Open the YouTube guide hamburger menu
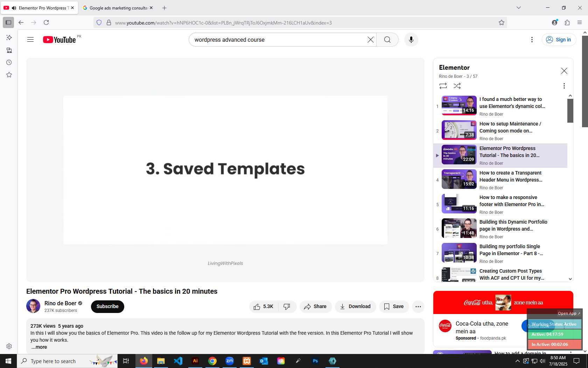Screen dimensions: 588x368 [30, 40]
